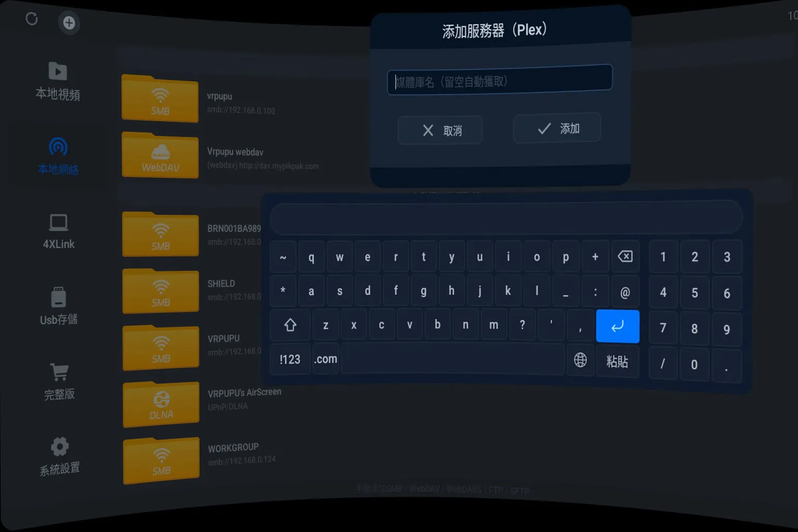Open the 4XLink sidebar item
Image resolution: width=798 pixels, height=532 pixels.
[x=59, y=232]
